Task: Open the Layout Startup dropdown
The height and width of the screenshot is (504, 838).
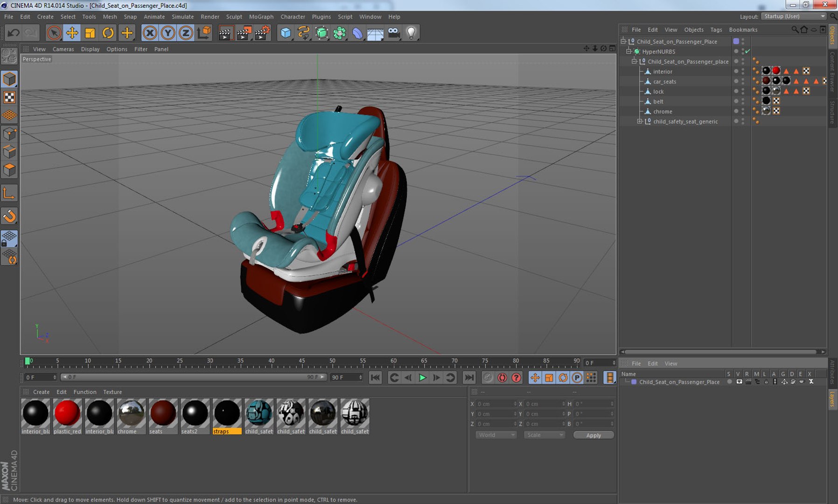Action: [794, 16]
